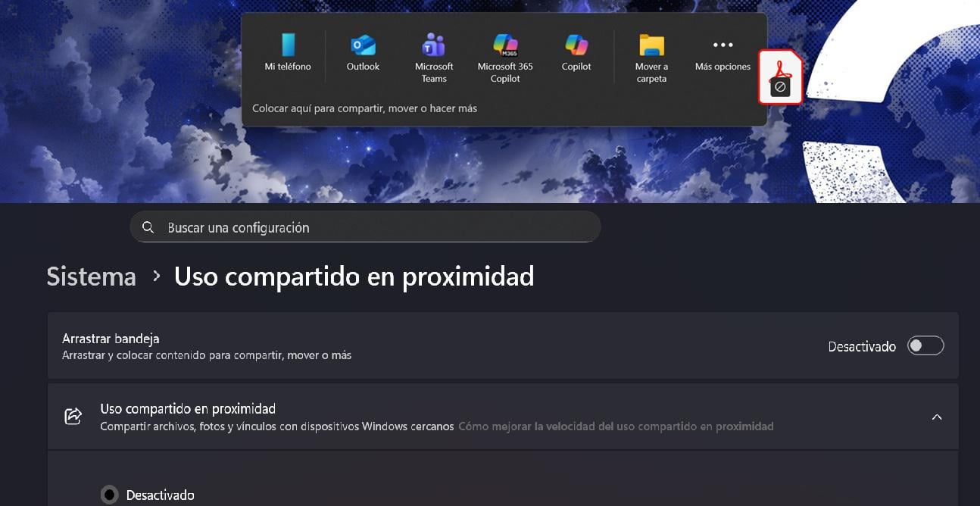Collapse the Uso compartido en proximidad section

point(937,417)
